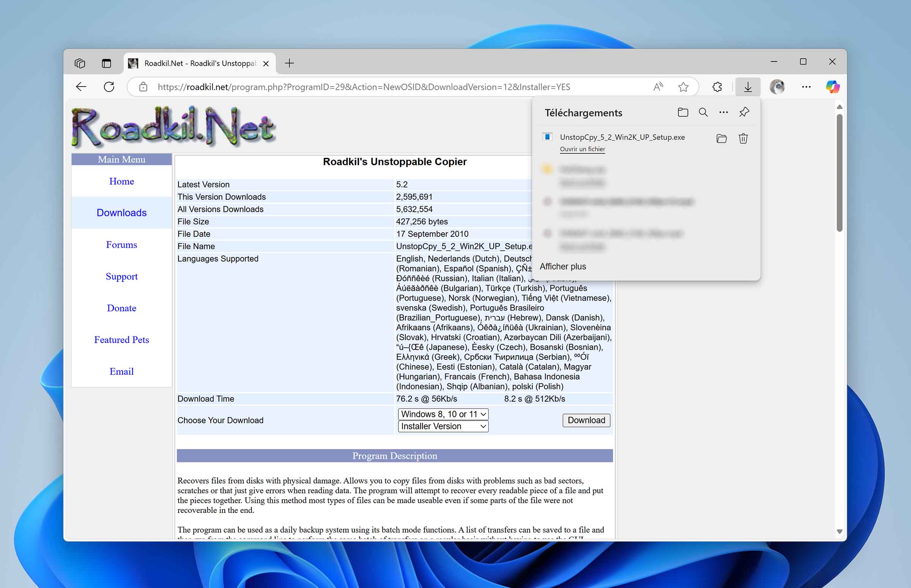Click the Program Description section header

pos(394,456)
